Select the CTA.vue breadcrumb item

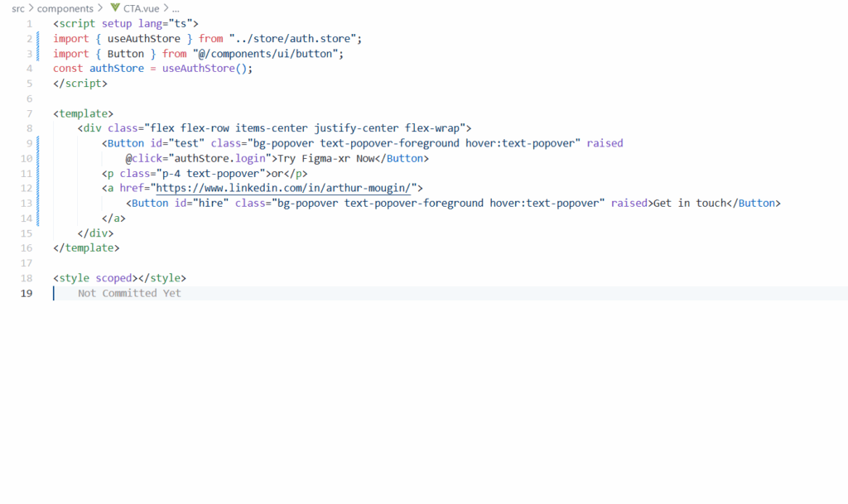pos(141,8)
